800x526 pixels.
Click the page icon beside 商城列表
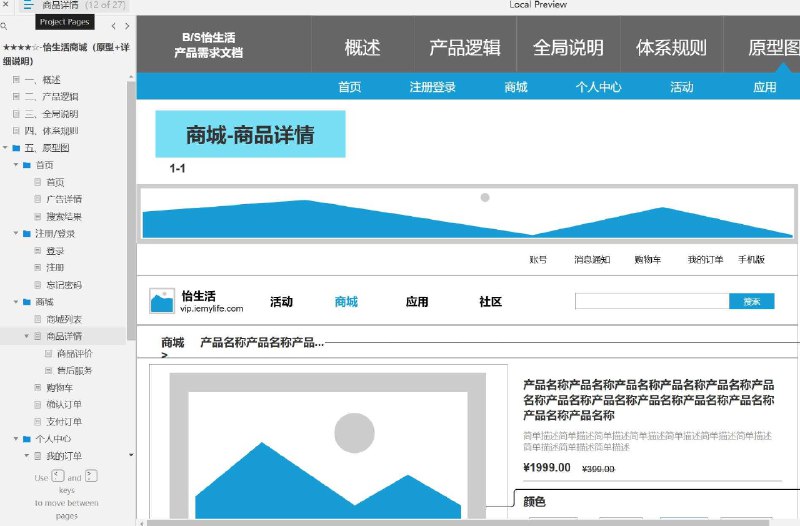(x=38, y=319)
